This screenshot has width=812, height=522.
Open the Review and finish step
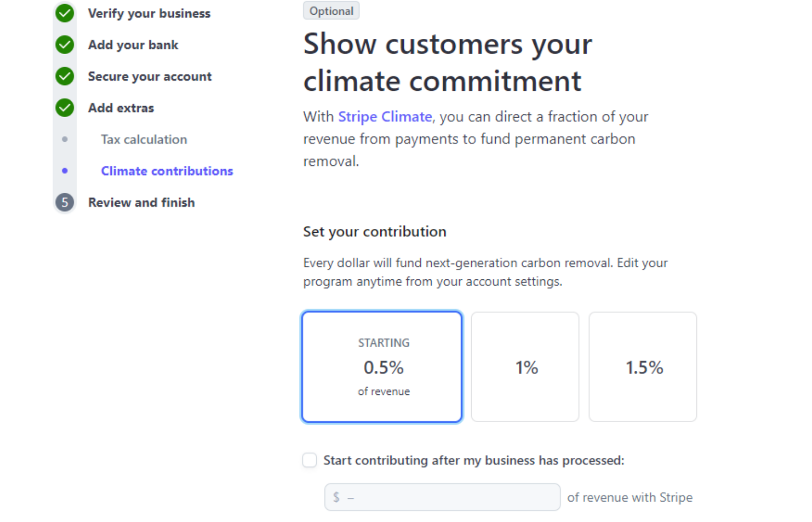pos(141,202)
